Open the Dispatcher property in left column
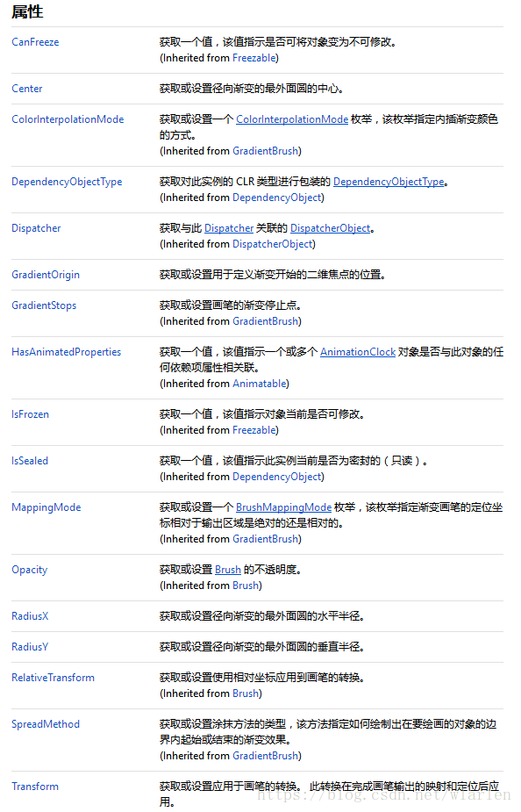The image size is (521, 812). coord(36,228)
